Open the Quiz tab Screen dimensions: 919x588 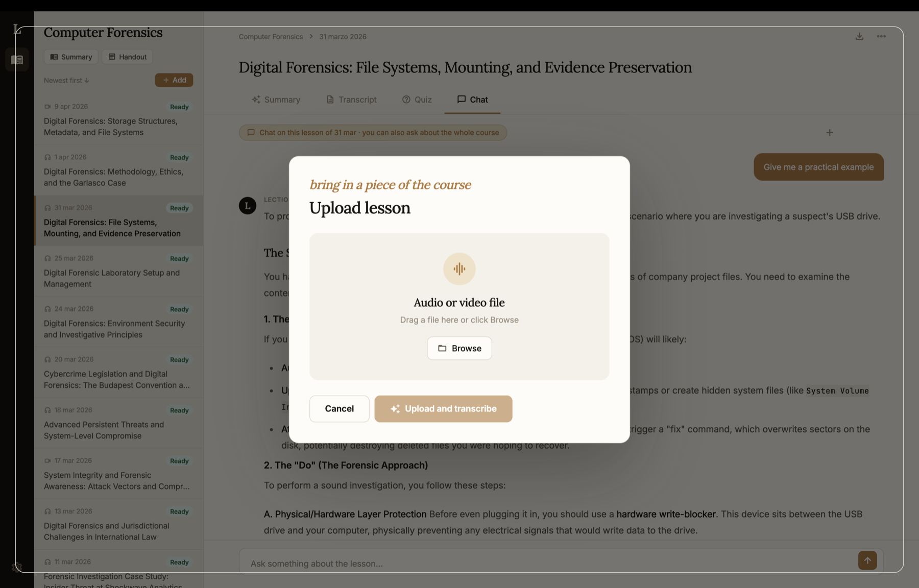coord(417,100)
